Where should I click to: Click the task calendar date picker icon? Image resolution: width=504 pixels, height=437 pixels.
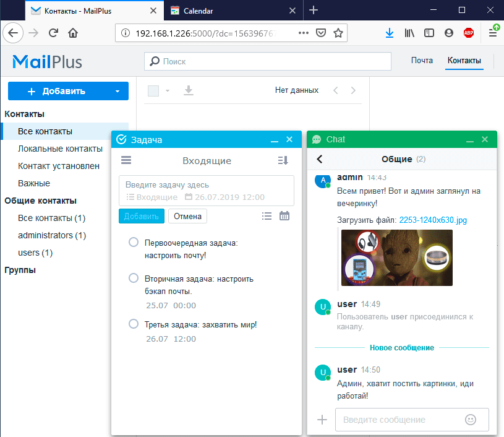point(284,216)
